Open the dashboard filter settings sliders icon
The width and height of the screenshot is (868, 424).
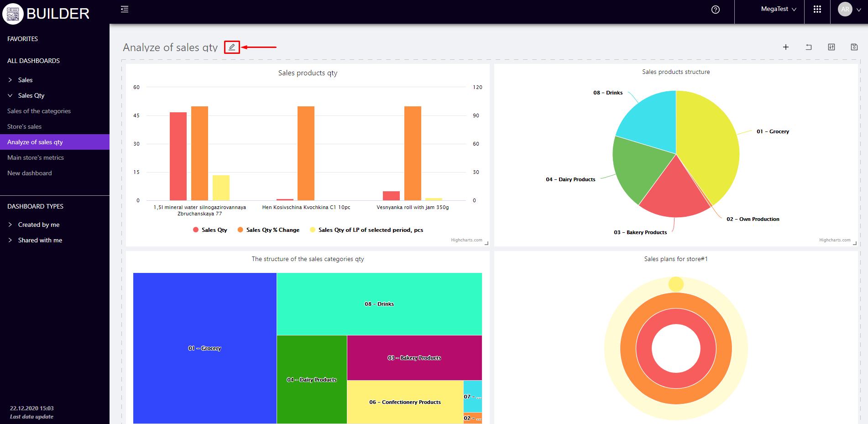click(831, 47)
